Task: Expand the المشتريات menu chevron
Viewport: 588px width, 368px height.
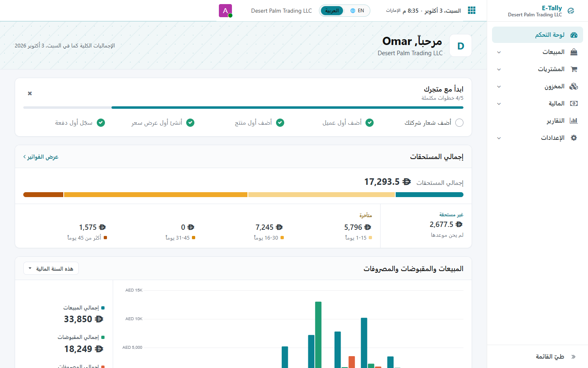Action: point(499,70)
